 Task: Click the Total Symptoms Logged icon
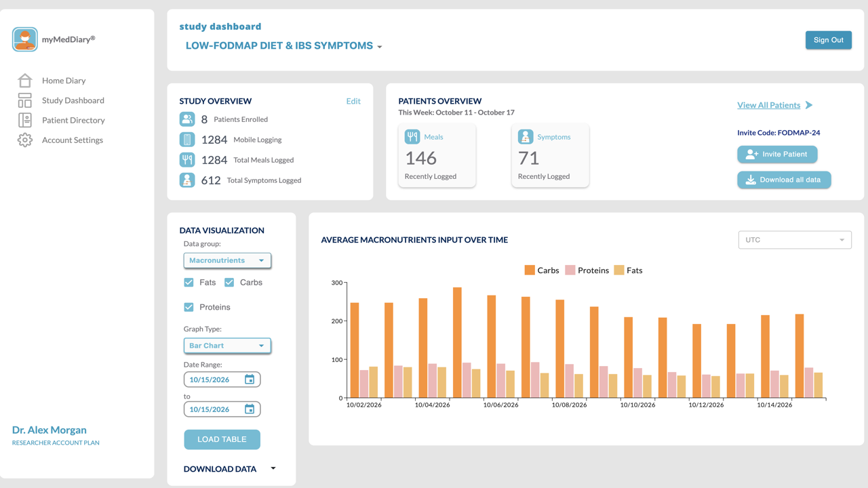coord(187,180)
